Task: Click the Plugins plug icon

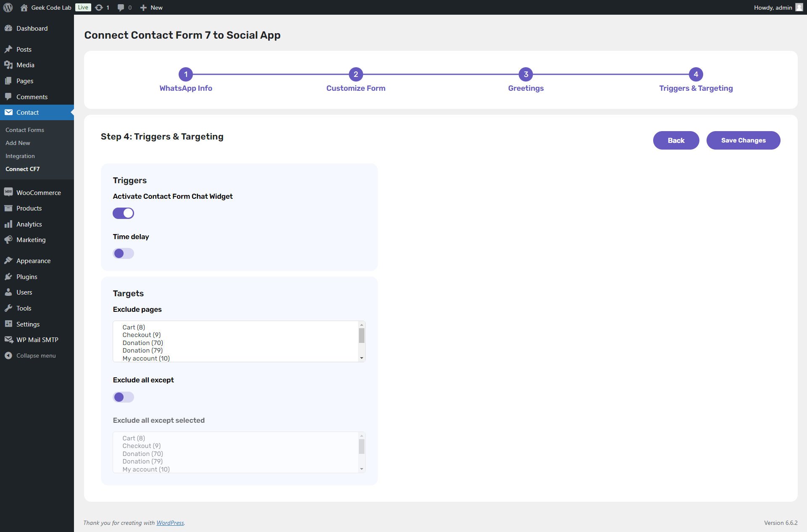Action: coord(8,277)
